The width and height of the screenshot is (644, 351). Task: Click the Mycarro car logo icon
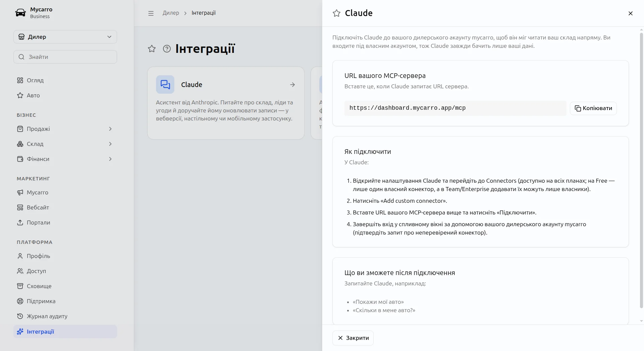point(20,13)
